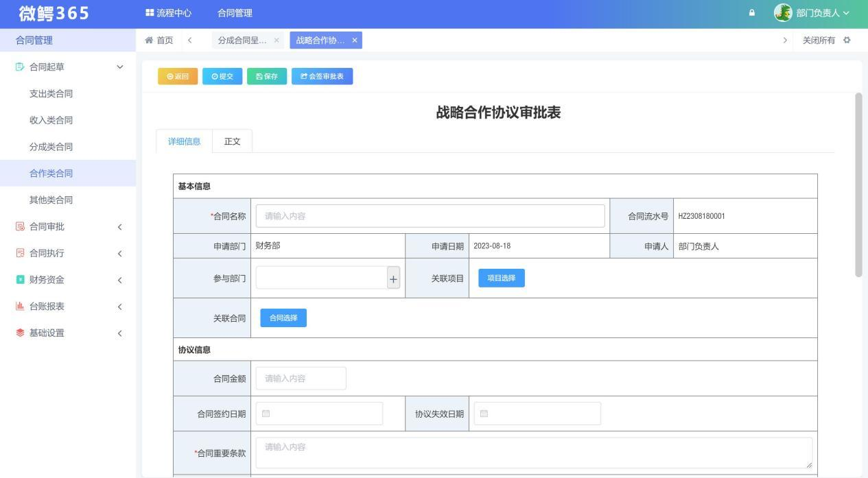The image size is (868, 478).
Task: Click the 合同选择 contract selection button
Action: [x=283, y=317]
